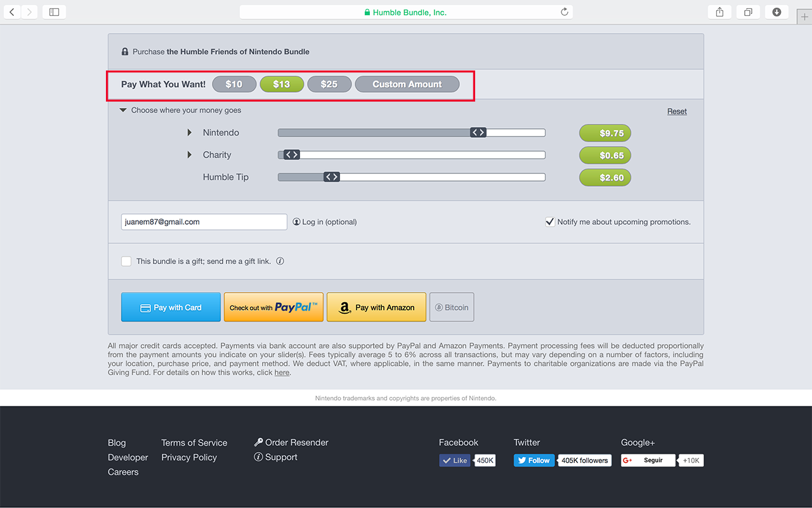The width and height of the screenshot is (812, 508).
Task: Click the 405K followers count
Action: pos(584,460)
